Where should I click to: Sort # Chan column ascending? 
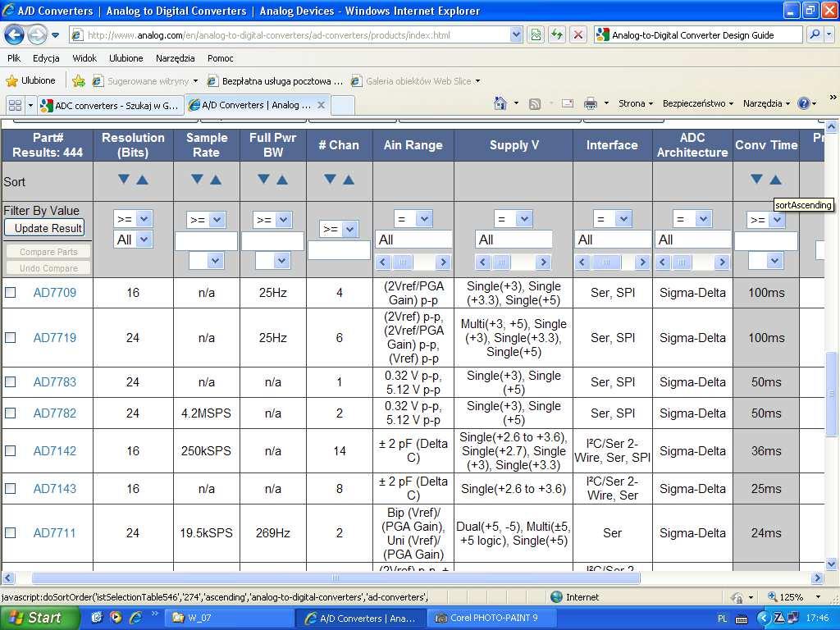pyautogui.click(x=348, y=180)
